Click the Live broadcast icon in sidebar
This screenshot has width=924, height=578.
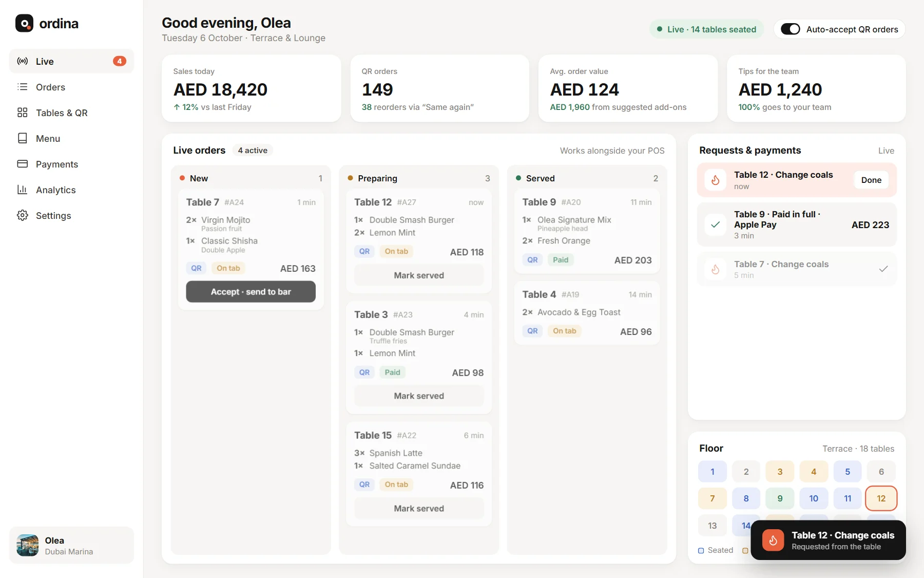[x=22, y=61]
